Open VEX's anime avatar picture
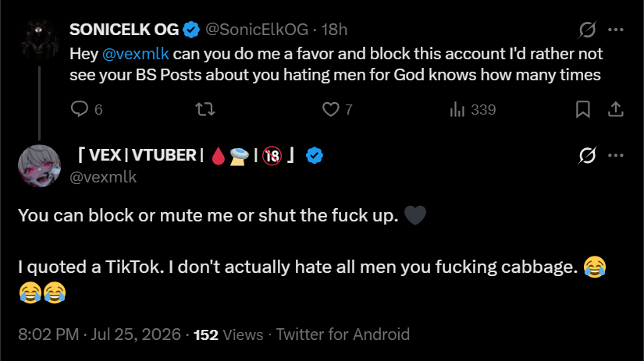 (40, 166)
